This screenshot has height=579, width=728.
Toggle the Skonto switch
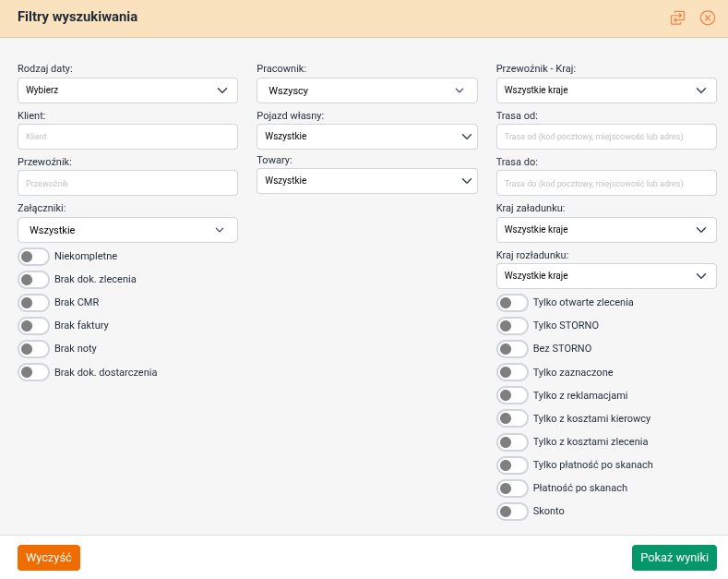click(512, 511)
